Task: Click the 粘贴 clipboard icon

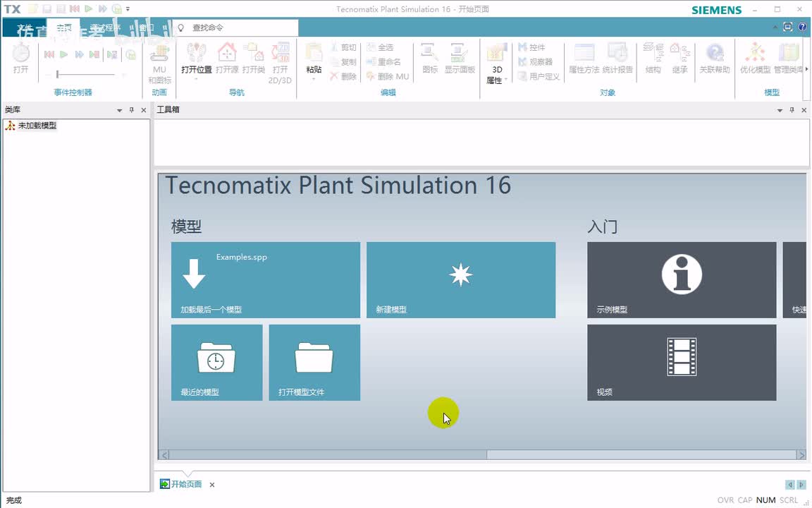Action: [x=314, y=54]
